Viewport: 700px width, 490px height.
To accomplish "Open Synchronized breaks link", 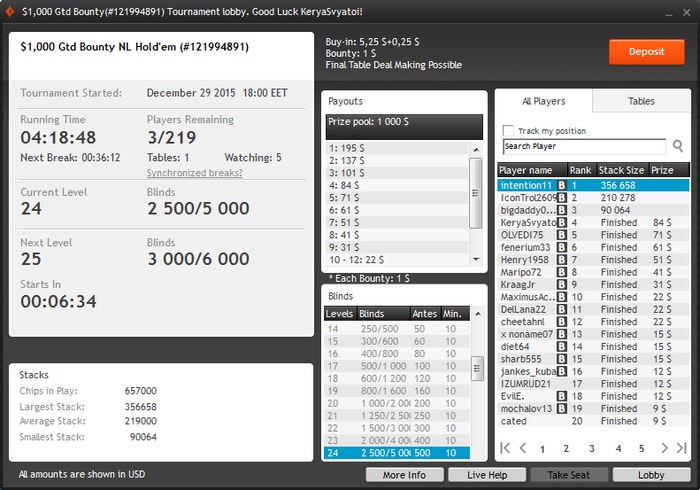I will (x=194, y=173).
